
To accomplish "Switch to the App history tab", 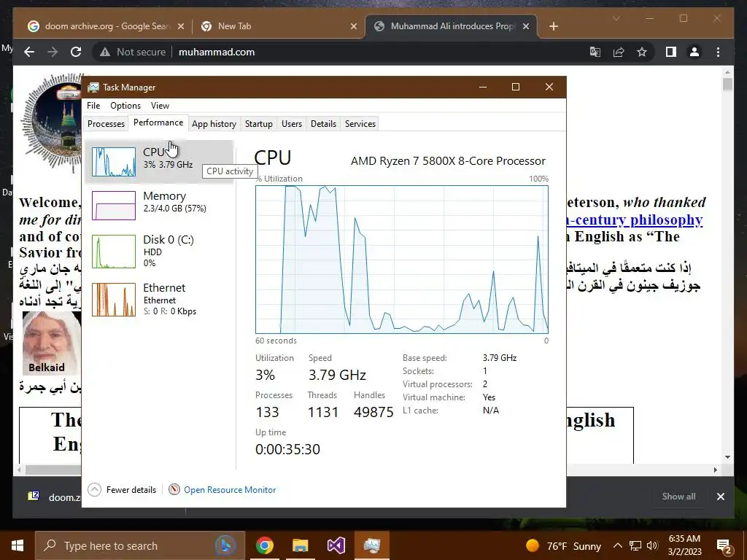I will [214, 124].
